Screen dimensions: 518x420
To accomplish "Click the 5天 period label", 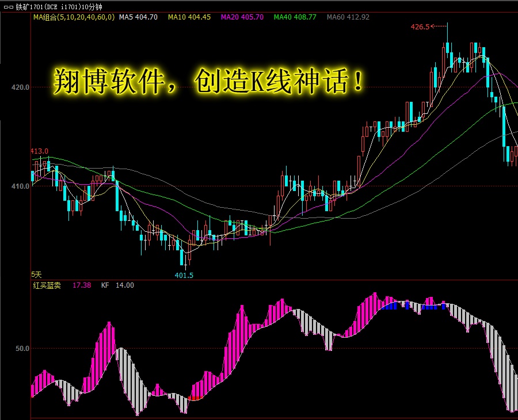I will tap(36, 274).
